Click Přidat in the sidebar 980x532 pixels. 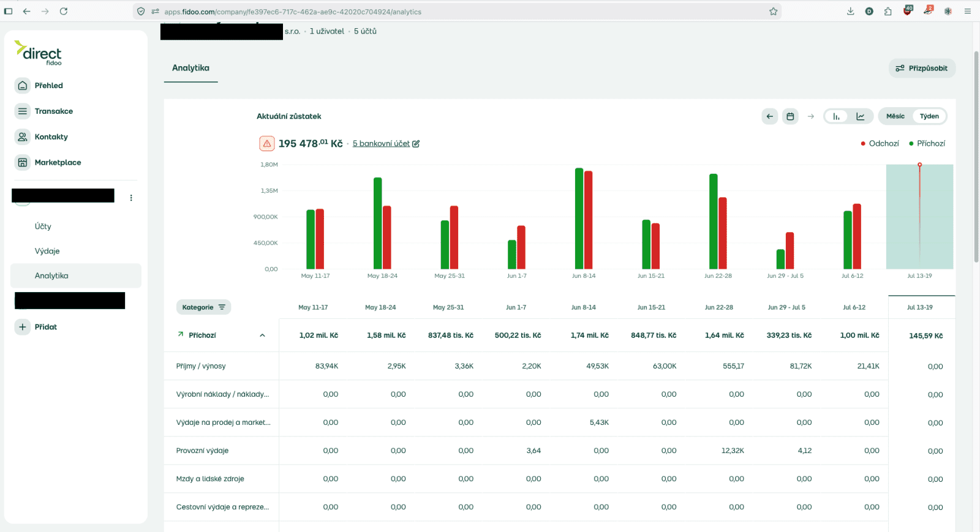[46, 327]
